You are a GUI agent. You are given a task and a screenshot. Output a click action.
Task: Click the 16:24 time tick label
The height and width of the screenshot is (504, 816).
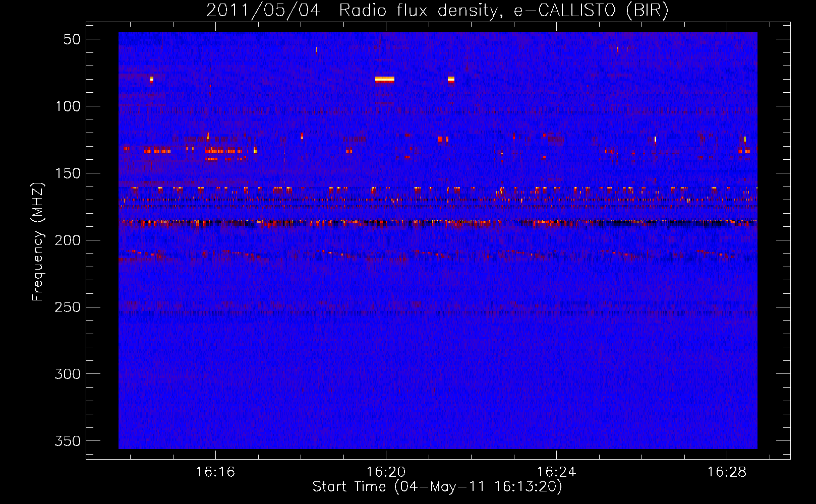(557, 472)
